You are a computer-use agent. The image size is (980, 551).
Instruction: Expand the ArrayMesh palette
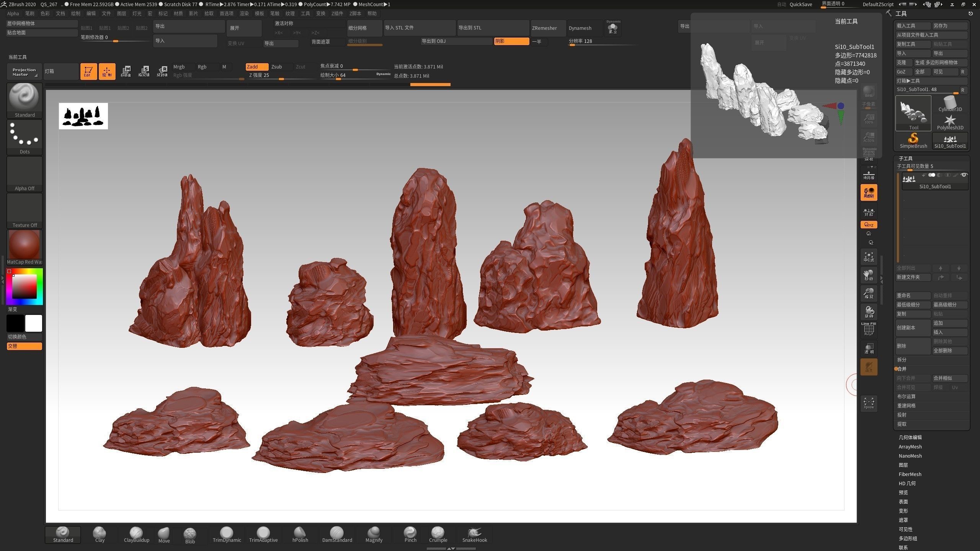click(x=910, y=447)
